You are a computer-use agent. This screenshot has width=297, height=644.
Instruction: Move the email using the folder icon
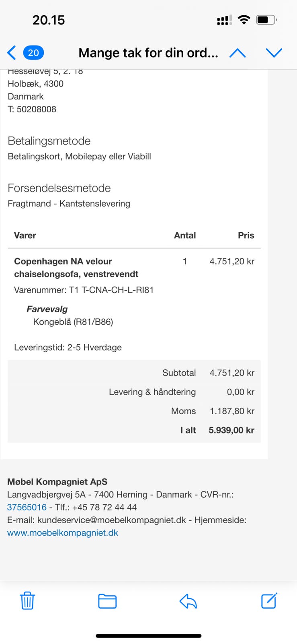[x=107, y=601]
